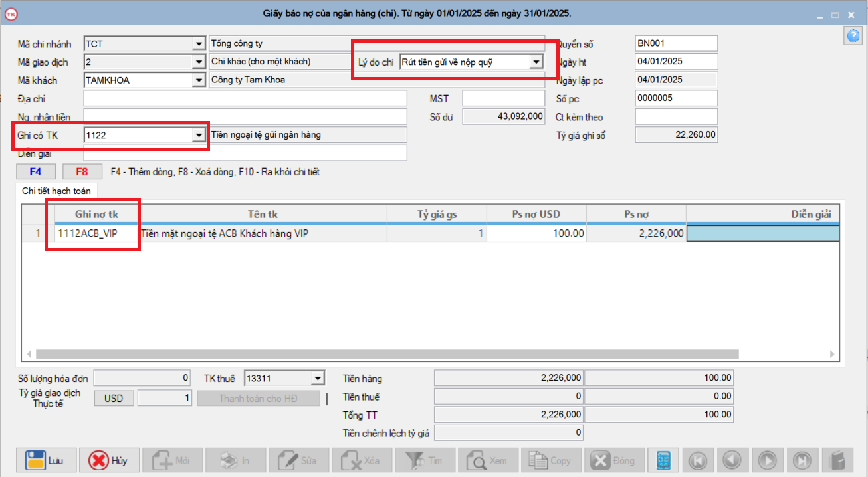Screen dimensions: 868x477
Task: Open the Mã khách dropdown list
Action: (198, 80)
